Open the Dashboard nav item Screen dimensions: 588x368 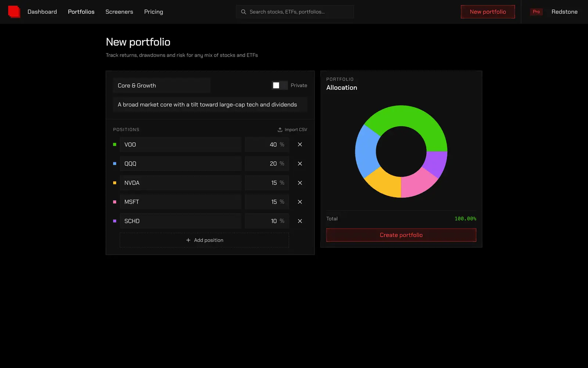coord(42,12)
